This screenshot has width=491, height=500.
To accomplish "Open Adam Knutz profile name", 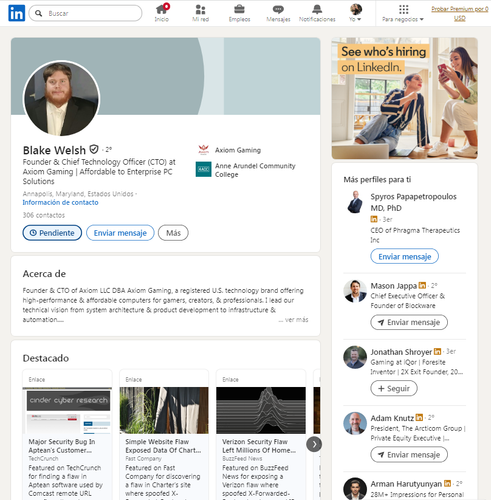I will coord(392,418).
